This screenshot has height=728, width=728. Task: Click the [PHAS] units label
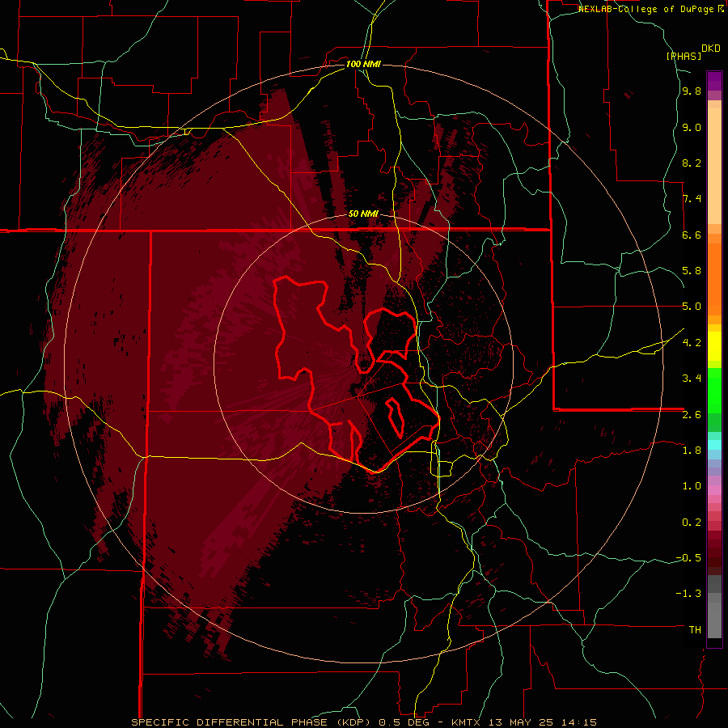point(684,56)
